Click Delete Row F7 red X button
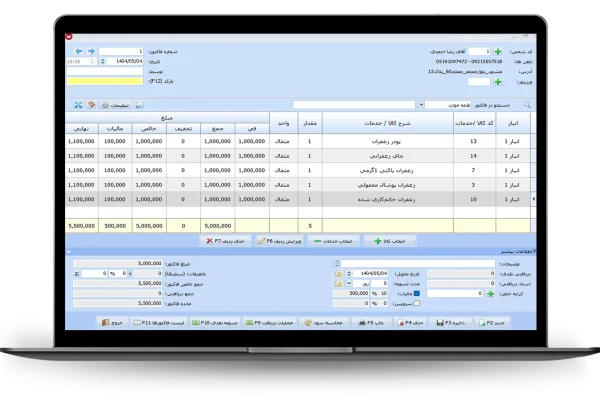The height and width of the screenshot is (400, 600). tap(225, 241)
